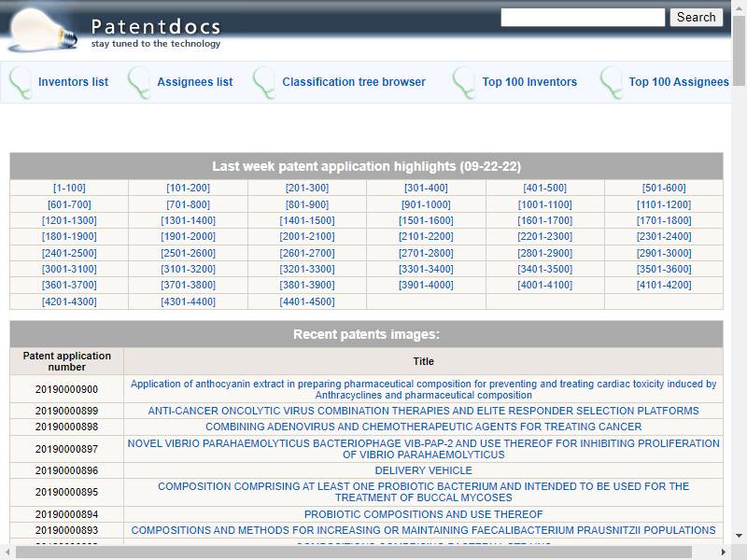Open the Classification tree browser

354,82
